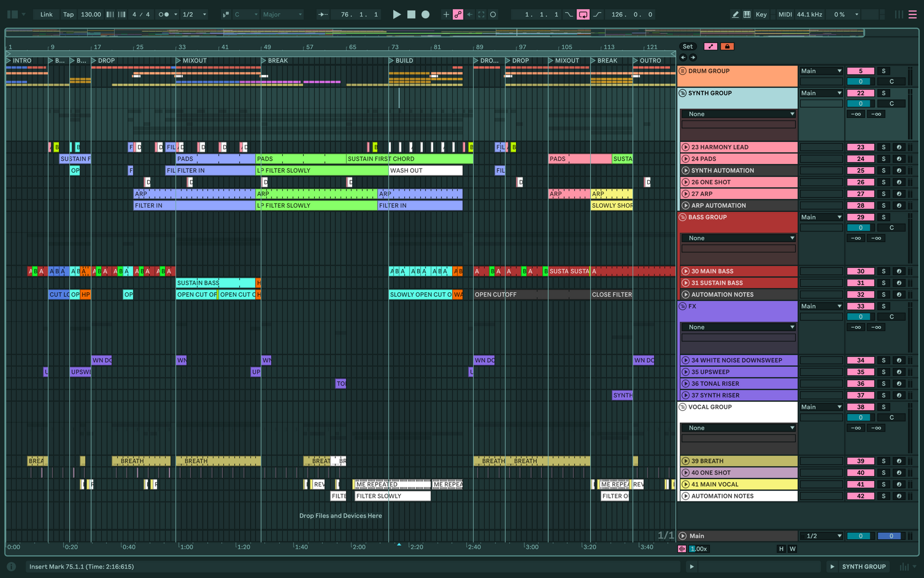Screen dimensions: 924x578
Task: Unfold the 36 TONAL RISER track
Action: point(685,383)
